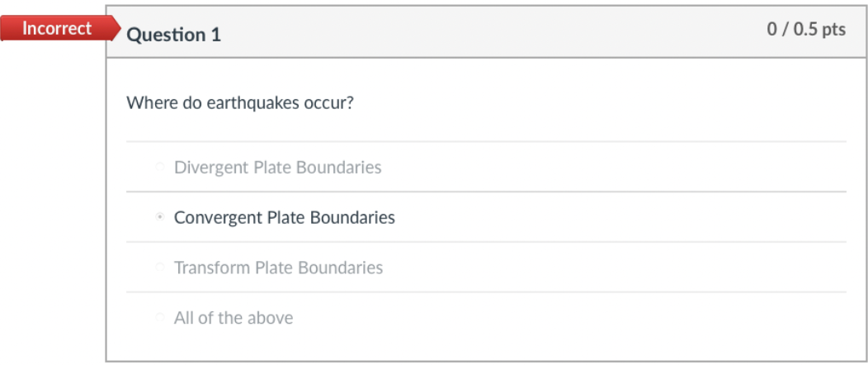This screenshot has width=868, height=365.
Task: Click the Transform Plate Boundaries answer text
Action: tap(278, 268)
